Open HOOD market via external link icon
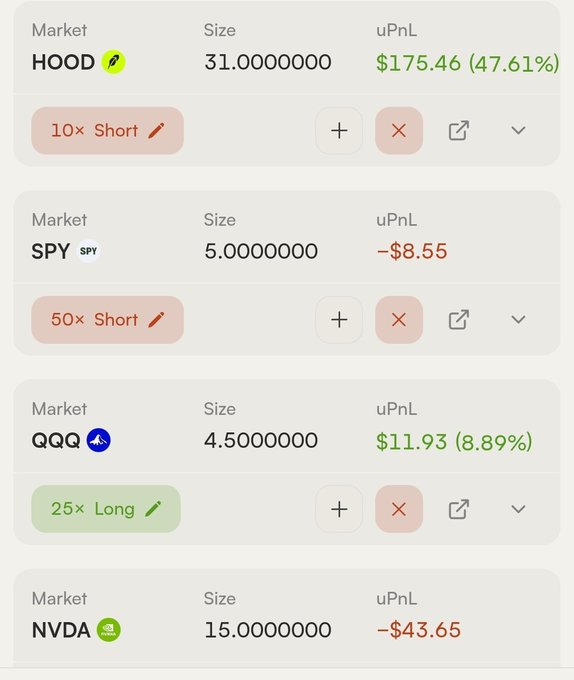574x680 pixels. point(459,131)
